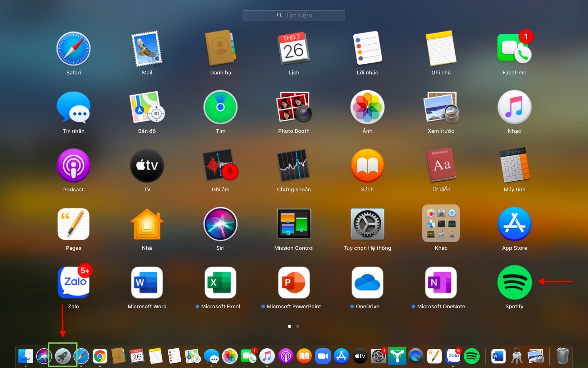Open the Từ điển dictionary app
588x368 pixels.
pyautogui.click(x=441, y=166)
